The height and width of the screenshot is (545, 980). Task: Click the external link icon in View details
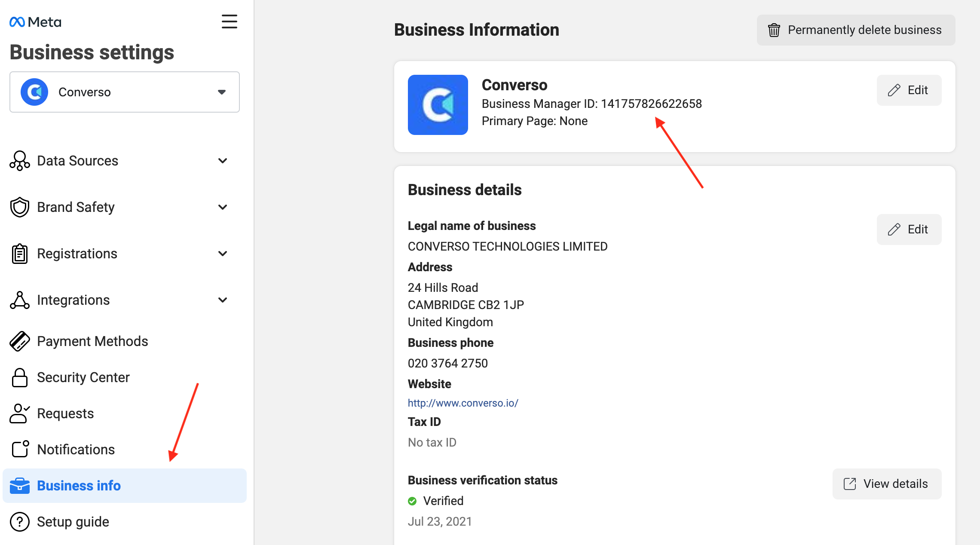point(850,484)
